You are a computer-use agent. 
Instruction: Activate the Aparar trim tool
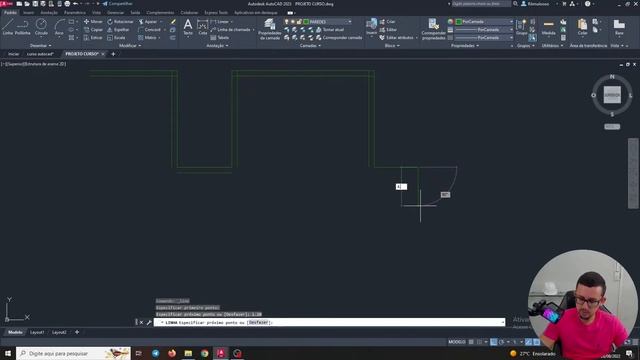(148, 22)
